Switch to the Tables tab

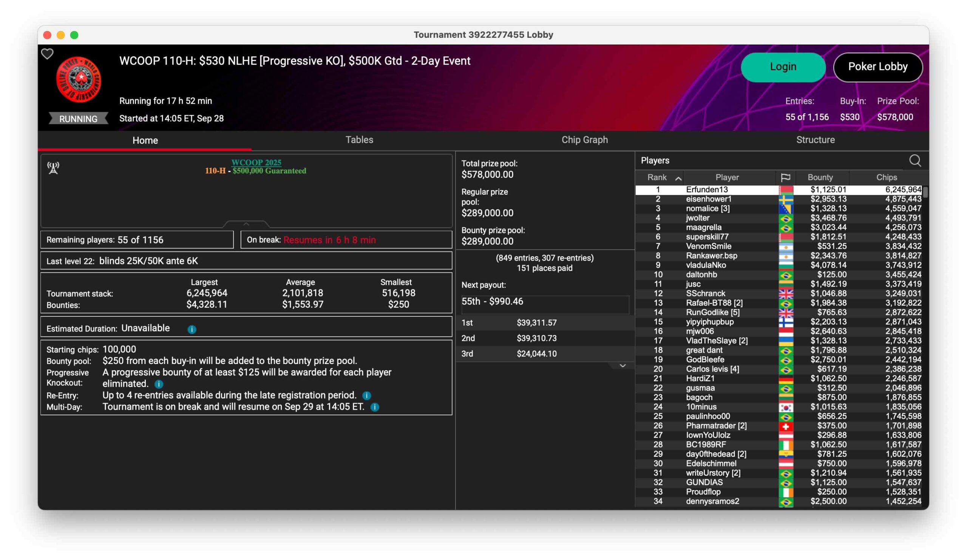click(359, 140)
